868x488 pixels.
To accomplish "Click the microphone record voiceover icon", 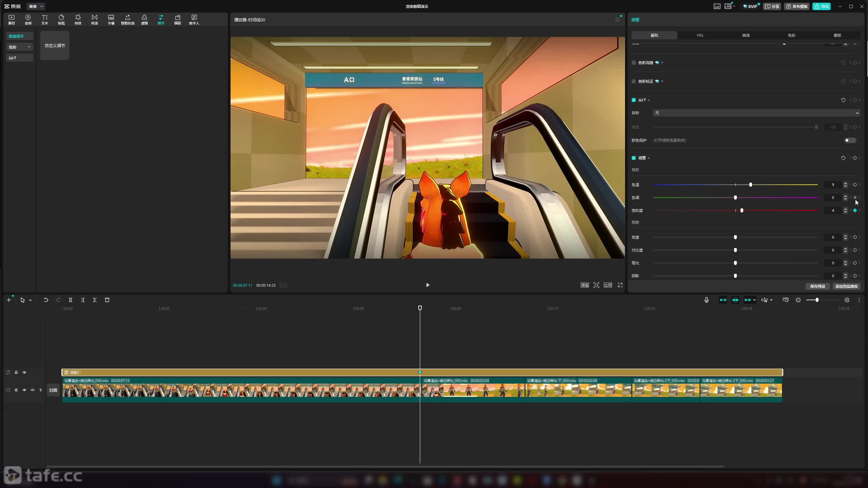I will (706, 300).
